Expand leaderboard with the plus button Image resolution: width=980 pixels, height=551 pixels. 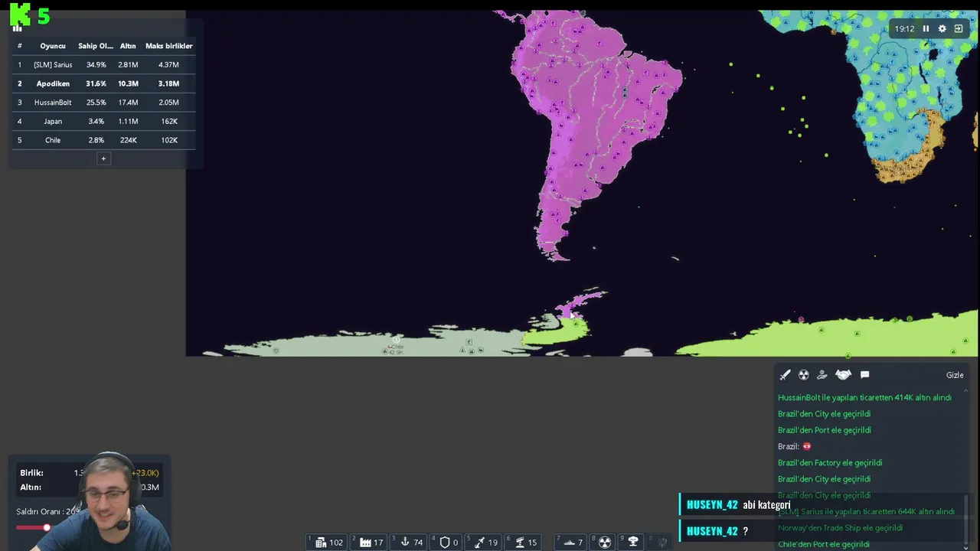(103, 158)
